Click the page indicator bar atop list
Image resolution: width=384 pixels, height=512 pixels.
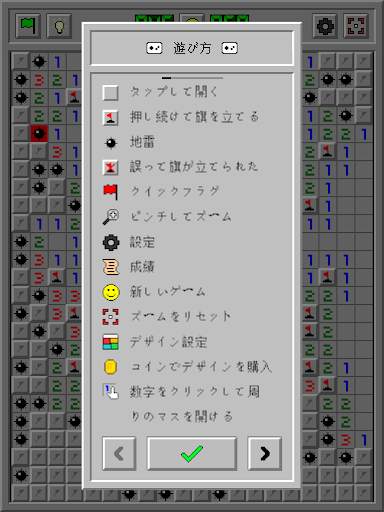[192, 78]
